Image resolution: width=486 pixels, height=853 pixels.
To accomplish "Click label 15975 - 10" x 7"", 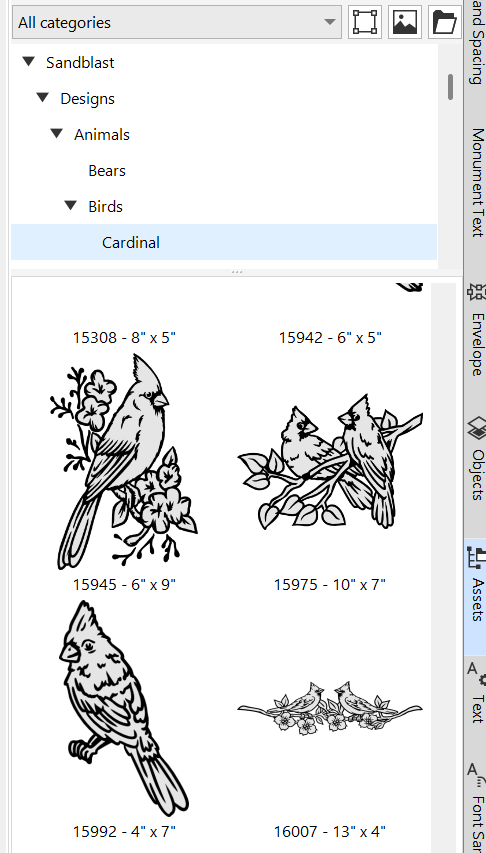I will point(330,585).
